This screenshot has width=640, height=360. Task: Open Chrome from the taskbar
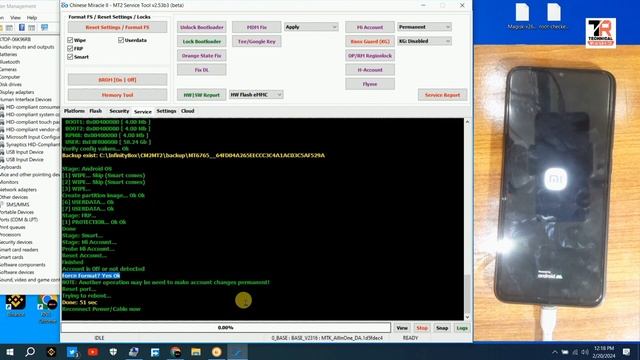176,351
